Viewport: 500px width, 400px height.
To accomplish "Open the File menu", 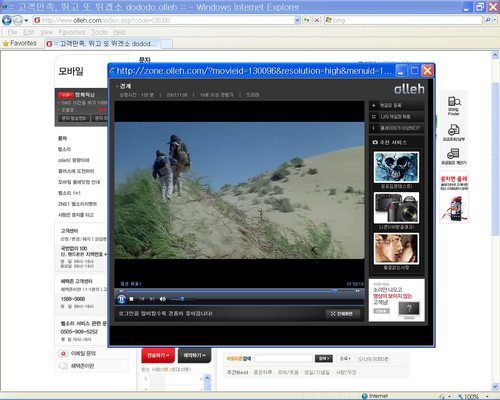I will pyautogui.click(x=12, y=32).
